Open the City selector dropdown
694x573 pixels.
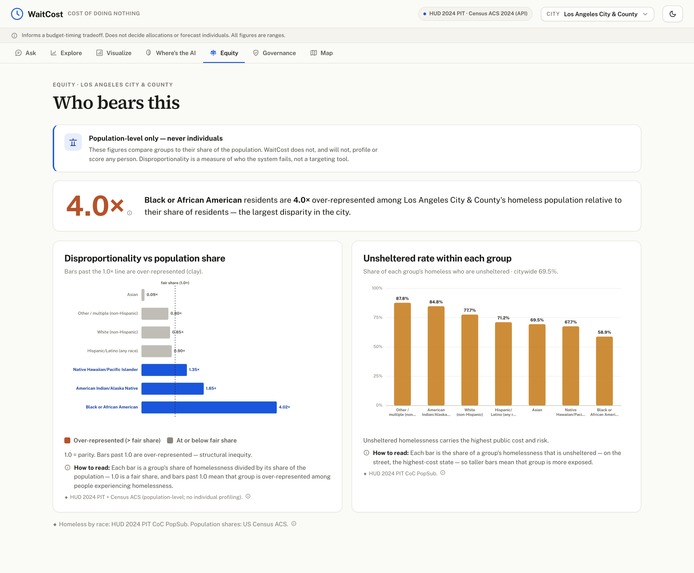tap(597, 14)
